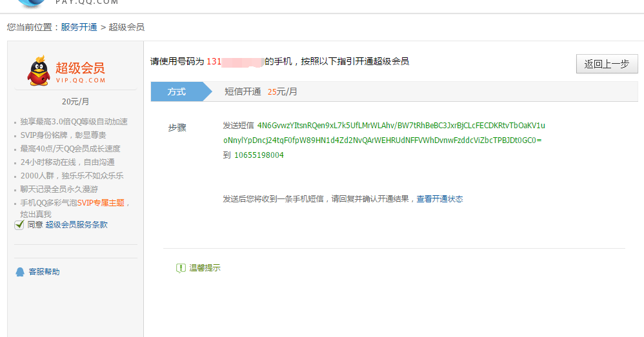
Task: Click 独享最高3.0倍QQ等级自动加速 feature
Action: point(74,122)
